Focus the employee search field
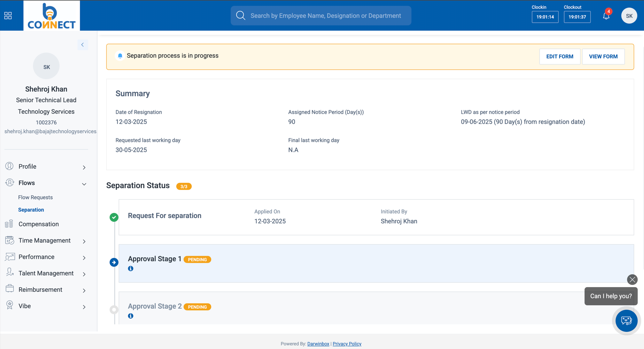 (325, 16)
